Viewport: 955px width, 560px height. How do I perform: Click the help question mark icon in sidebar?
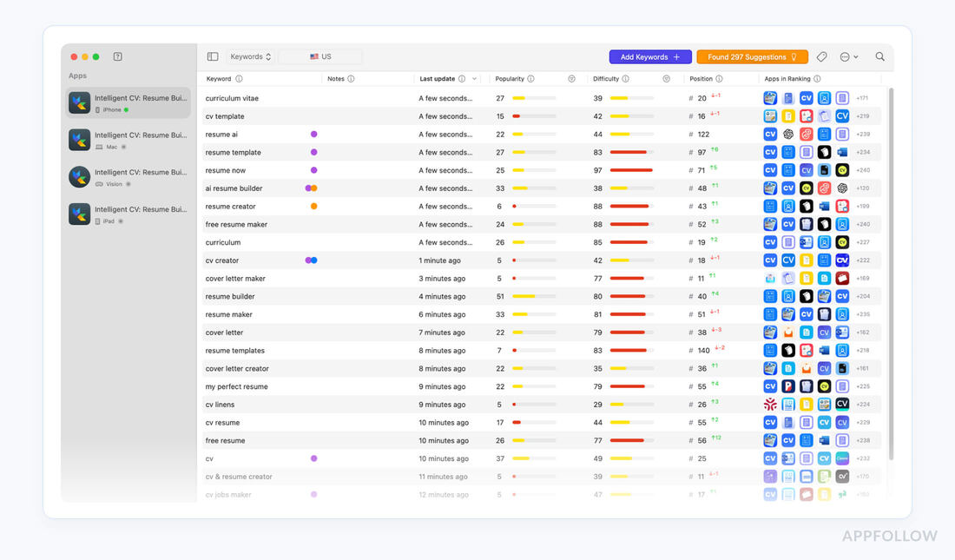click(116, 56)
